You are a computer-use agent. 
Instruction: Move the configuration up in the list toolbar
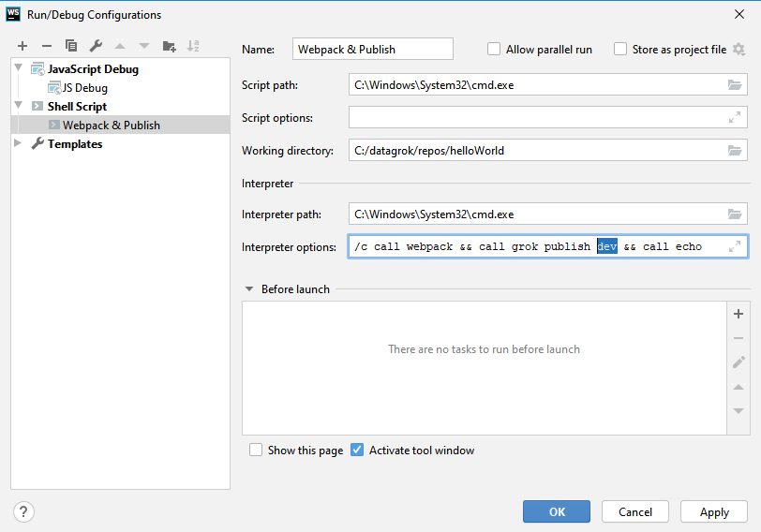(120, 46)
